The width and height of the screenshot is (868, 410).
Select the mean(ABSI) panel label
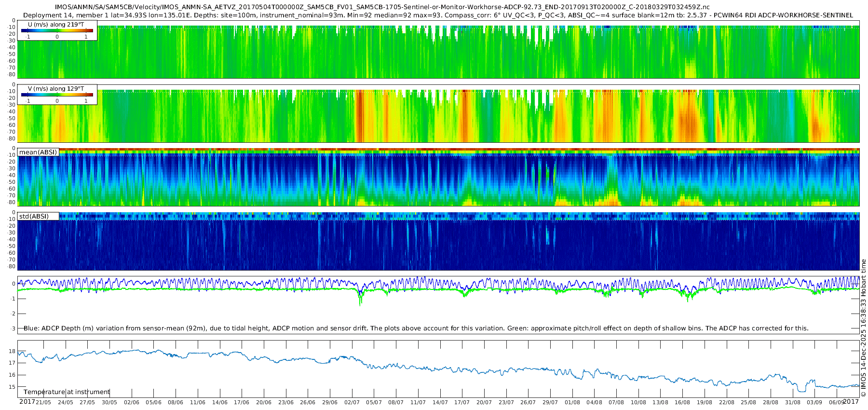tap(38, 152)
